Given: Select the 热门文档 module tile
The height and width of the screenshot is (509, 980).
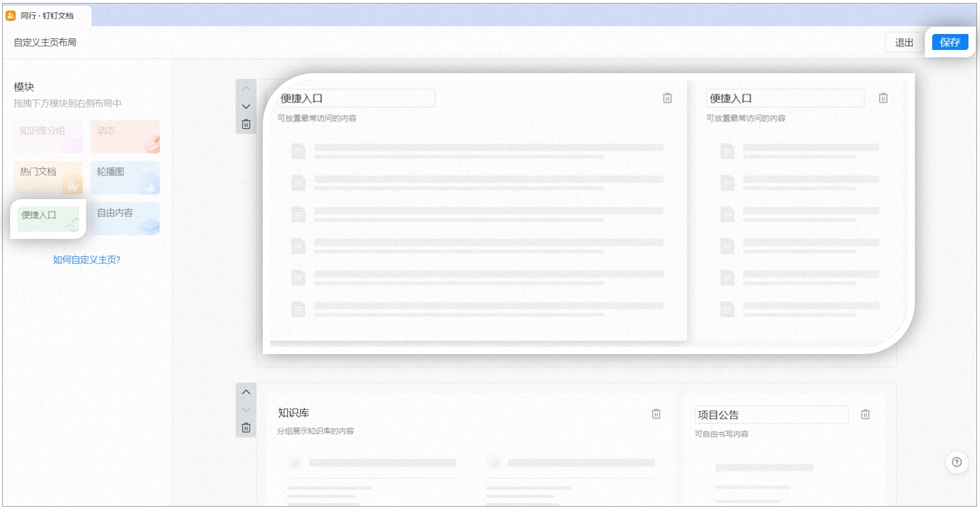Looking at the screenshot, I should pos(48,177).
